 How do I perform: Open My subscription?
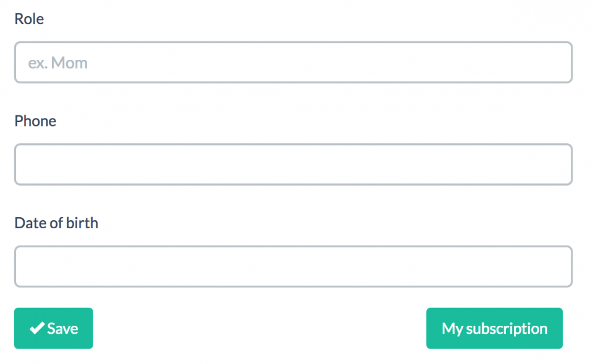[494, 328]
